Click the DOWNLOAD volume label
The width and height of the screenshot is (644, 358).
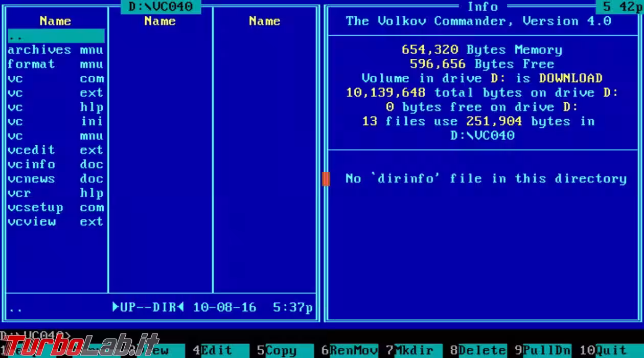[x=570, y=78]
